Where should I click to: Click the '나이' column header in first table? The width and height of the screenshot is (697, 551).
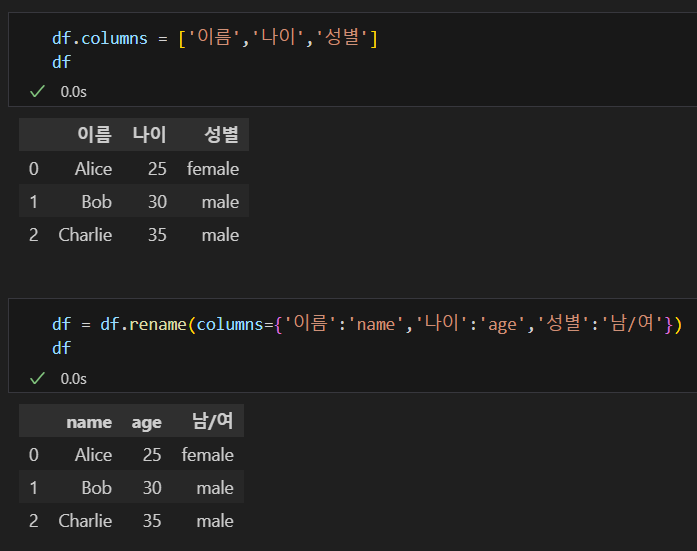click(149, 134)
